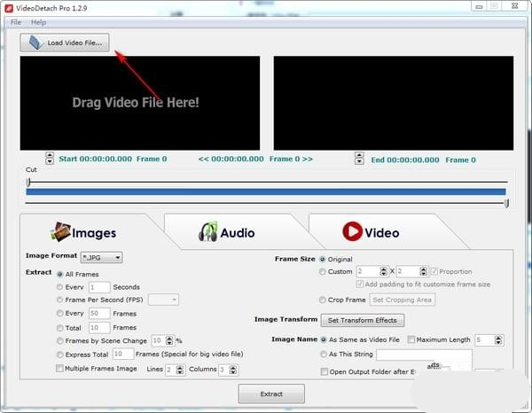Image resolution: width=532 pixels, height=413 pixels.
Task: Click the blue cut range bar
Action: pos(266,192)
